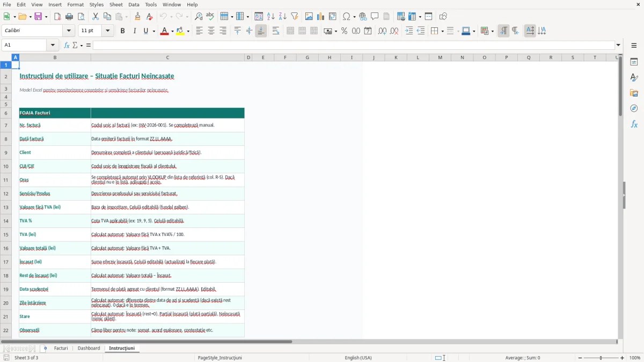Screen dimensions: 644x362
Task: Format cells as Percent
Action: 345,31
